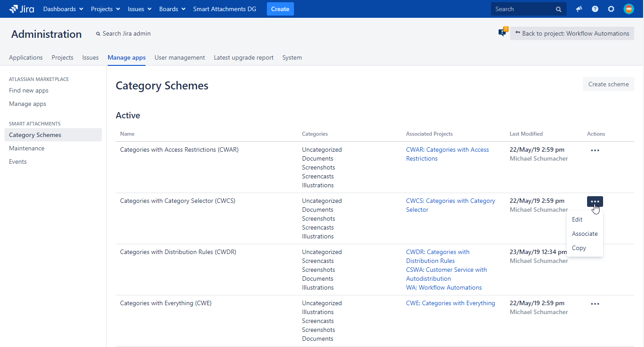Screen dimensions: 644x347
Task: Switch to the User management tab
Action: (x=180, y=57)
